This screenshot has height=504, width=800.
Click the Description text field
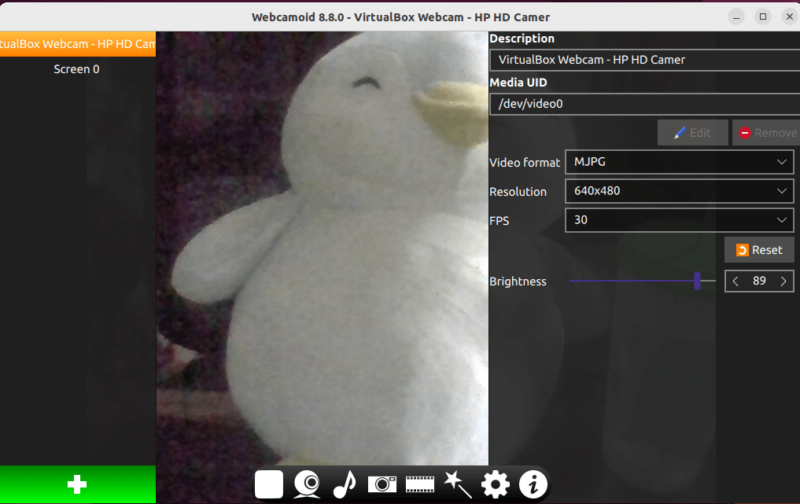[x=644, y=60]
